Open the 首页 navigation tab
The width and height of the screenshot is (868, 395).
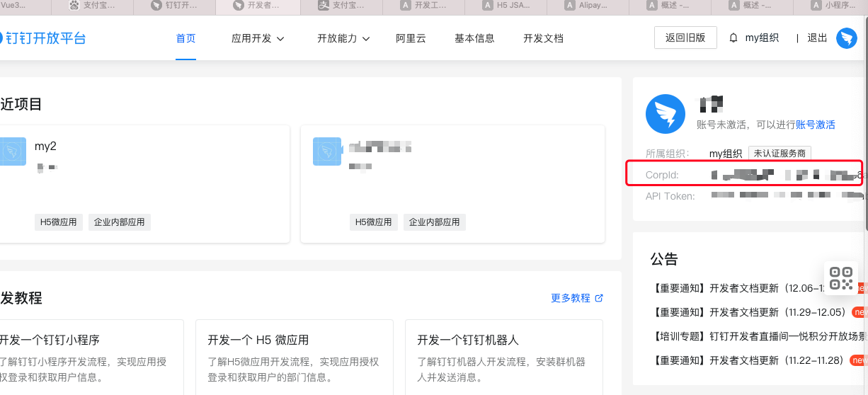coord(185,38)
